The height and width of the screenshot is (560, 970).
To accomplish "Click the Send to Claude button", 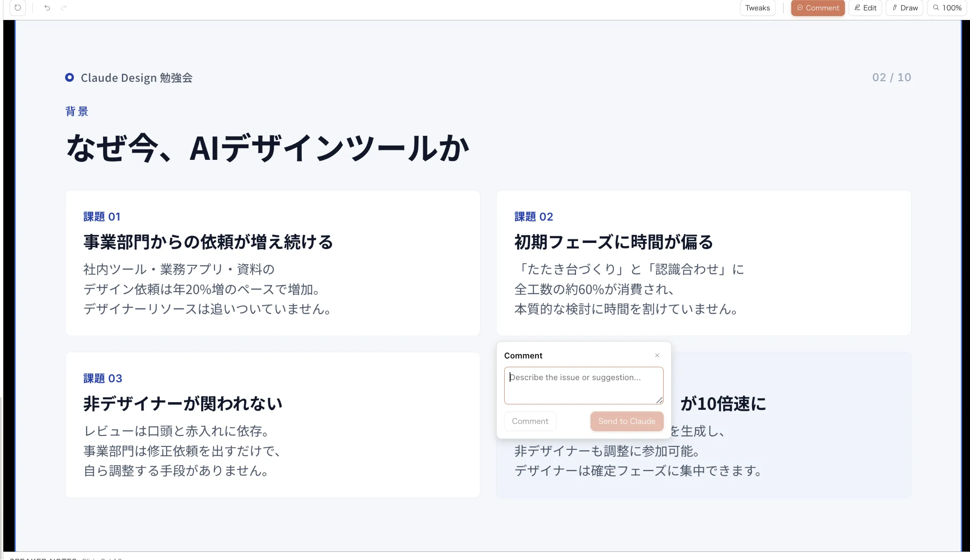I will 626,421.
